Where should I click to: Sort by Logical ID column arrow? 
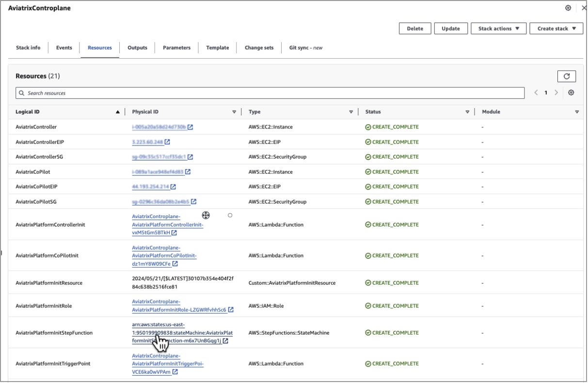tap(117, 112)
